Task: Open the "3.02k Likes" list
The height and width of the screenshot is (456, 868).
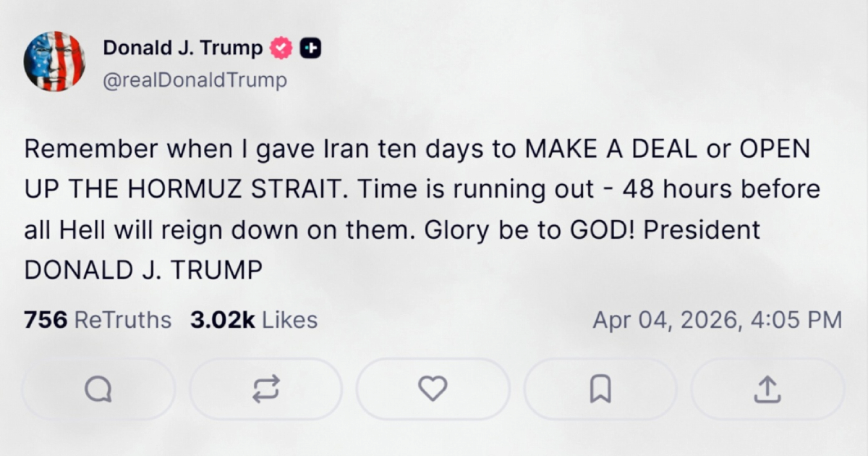Action: point(254,318)
